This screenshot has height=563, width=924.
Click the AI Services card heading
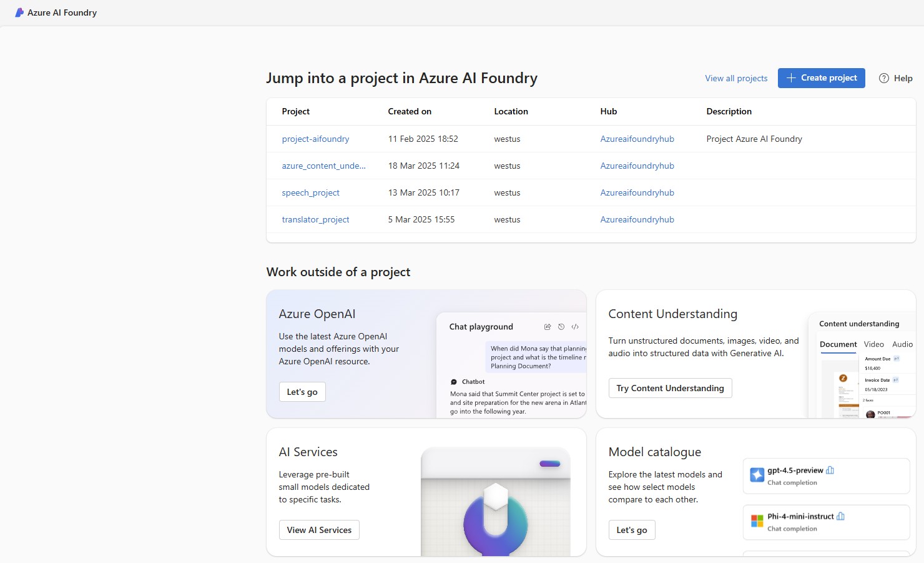tap(308, 452)
